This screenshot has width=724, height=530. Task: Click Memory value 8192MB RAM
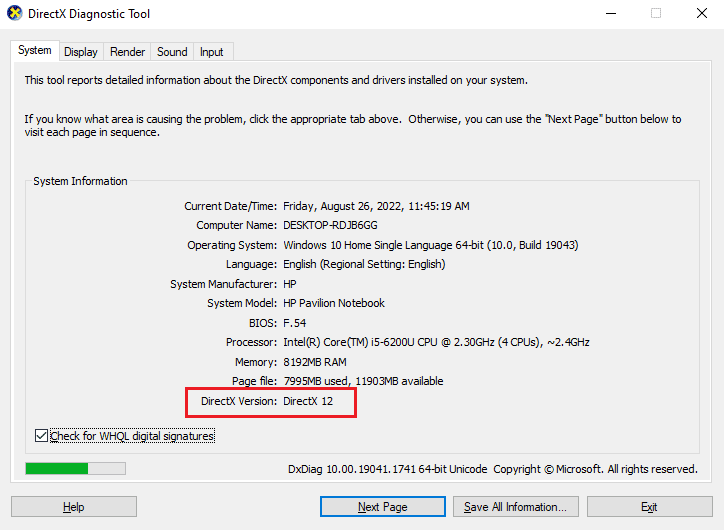[315, 362]
